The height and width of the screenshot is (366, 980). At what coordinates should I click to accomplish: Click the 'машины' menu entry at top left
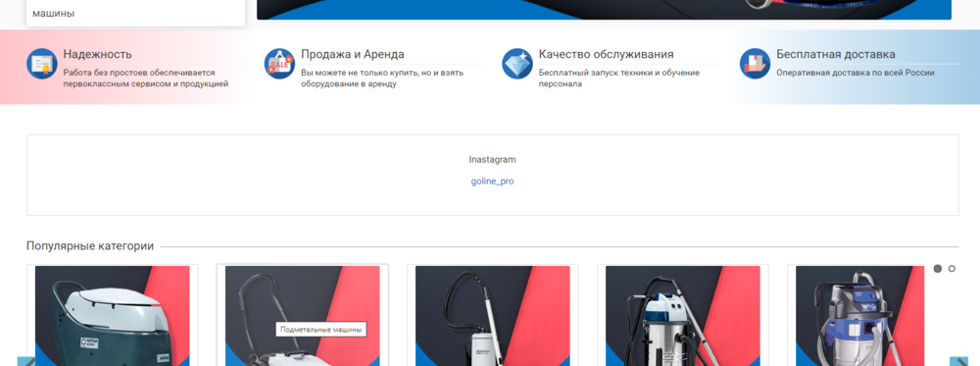click(54, 13)
